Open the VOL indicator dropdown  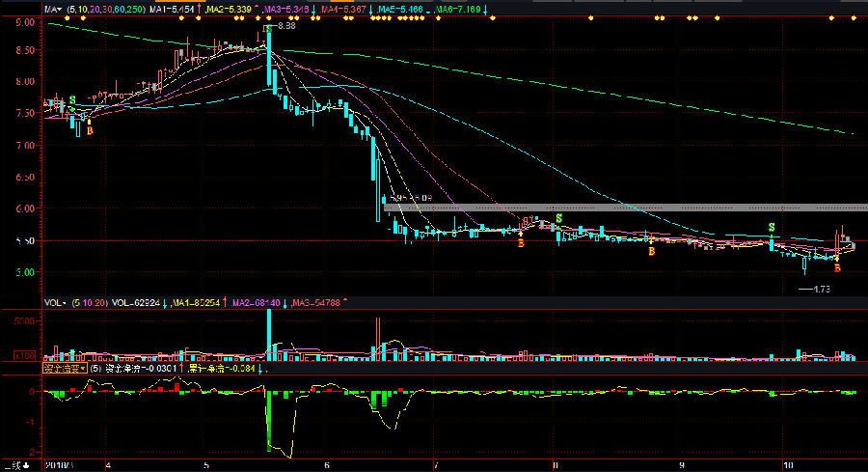point(57,302)
